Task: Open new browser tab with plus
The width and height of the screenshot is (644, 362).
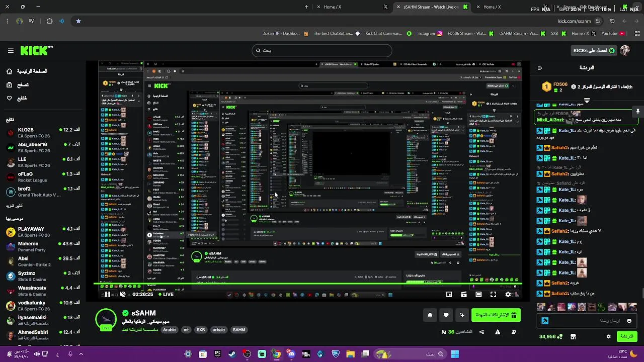Action: point(306,7)
